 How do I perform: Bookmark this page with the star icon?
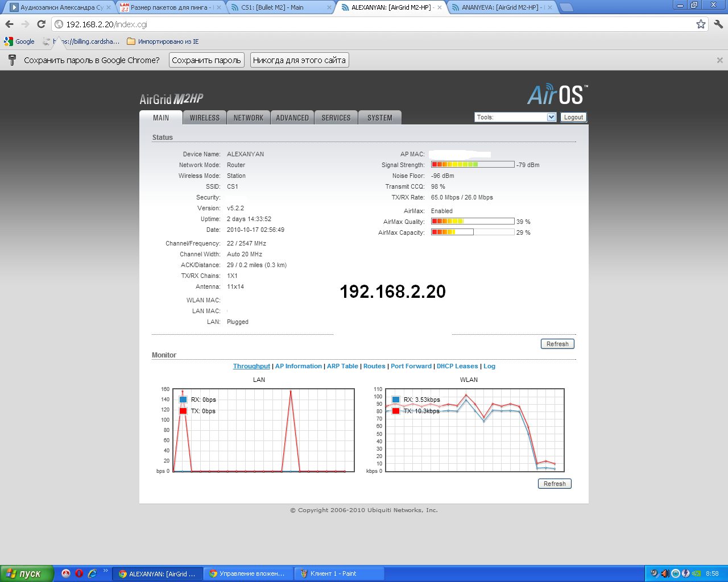coord(701,24)
